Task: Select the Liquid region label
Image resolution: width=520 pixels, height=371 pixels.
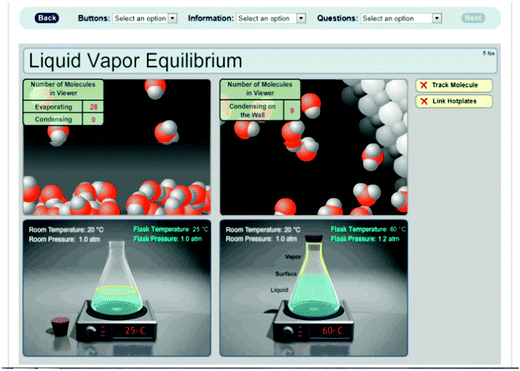Action: pyautogui.click(x=279, y=290)
